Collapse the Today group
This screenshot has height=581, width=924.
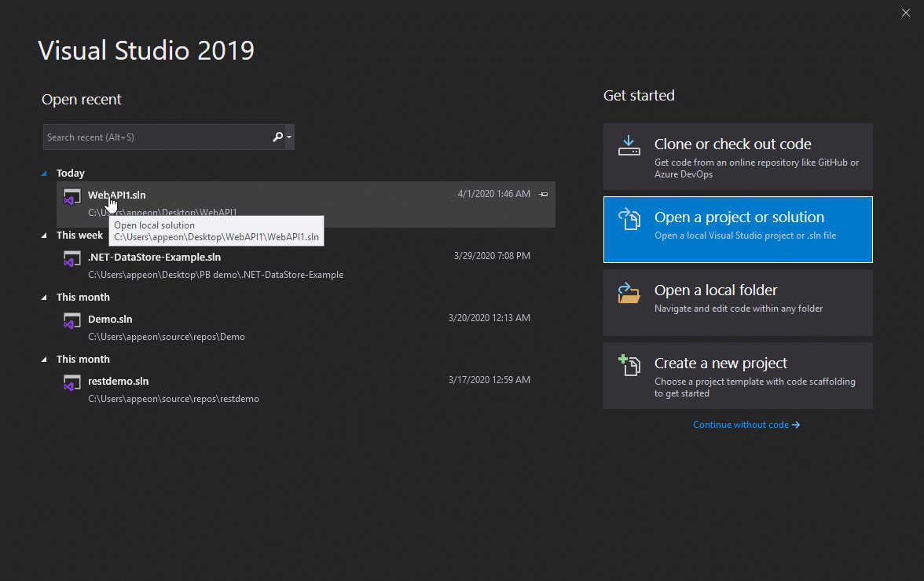pyautogui.click(x=44, y=173)
